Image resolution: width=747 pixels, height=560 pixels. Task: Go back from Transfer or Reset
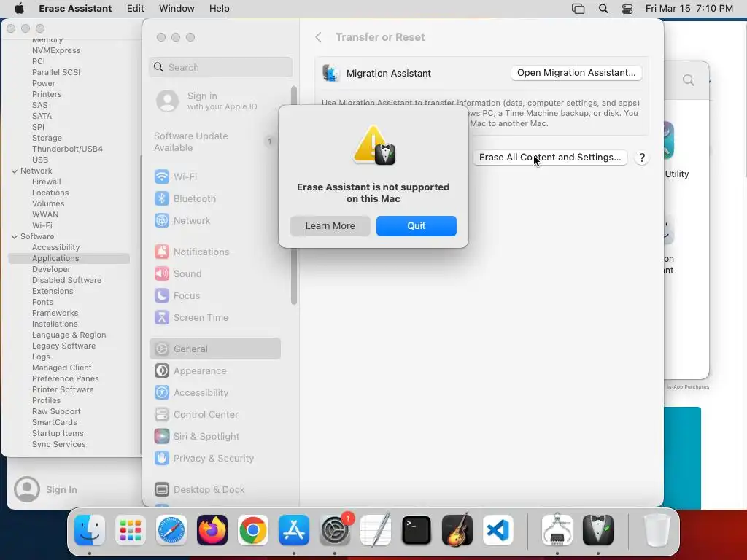[x=319, y=37]
